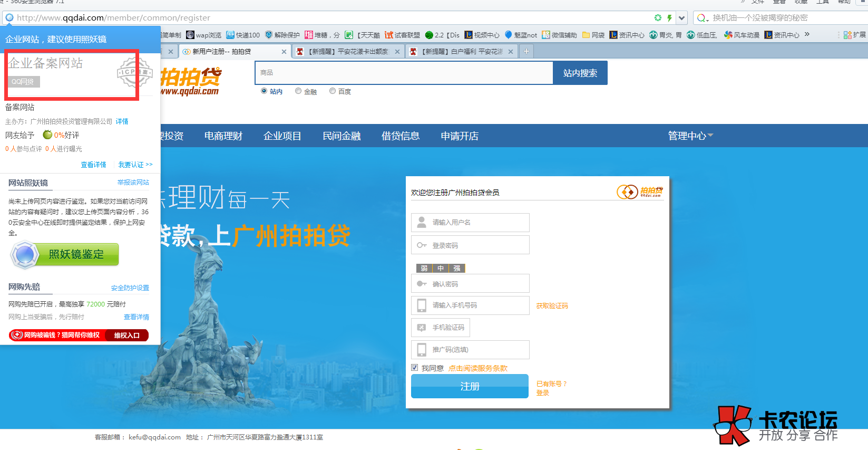Show more bookmarks overflow chevron
Image resolution: width=868 pixels, height=450 pixels.
[x=807, y=34]
